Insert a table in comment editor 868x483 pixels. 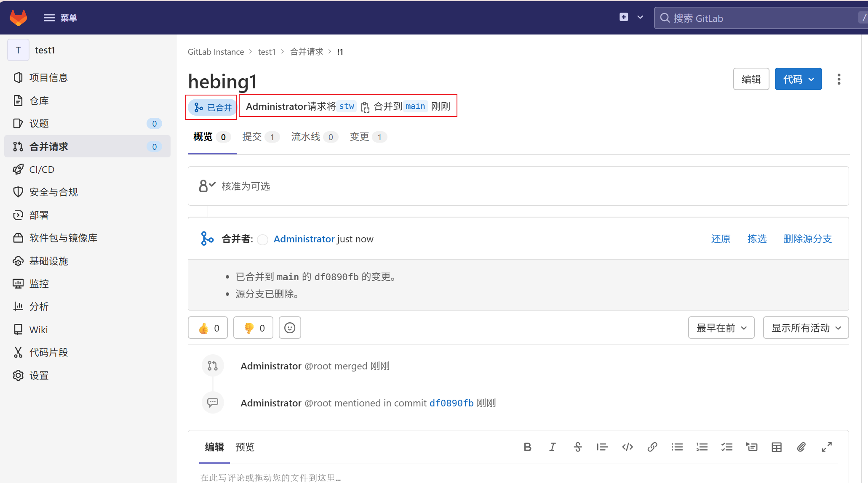click(x=776, y=447)
